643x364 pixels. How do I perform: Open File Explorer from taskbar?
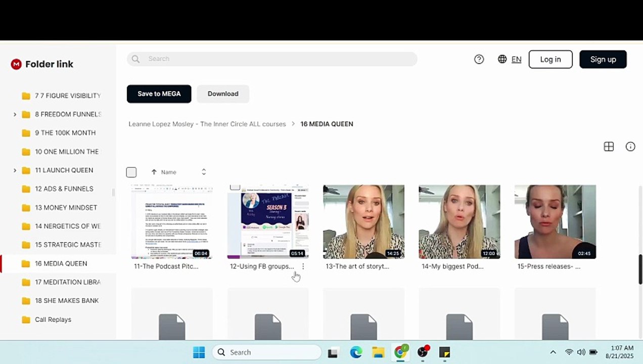[378, 352]
